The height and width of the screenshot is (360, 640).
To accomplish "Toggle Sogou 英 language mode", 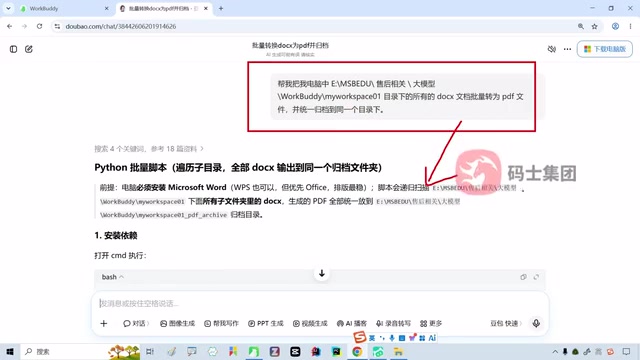I will 371,338.
